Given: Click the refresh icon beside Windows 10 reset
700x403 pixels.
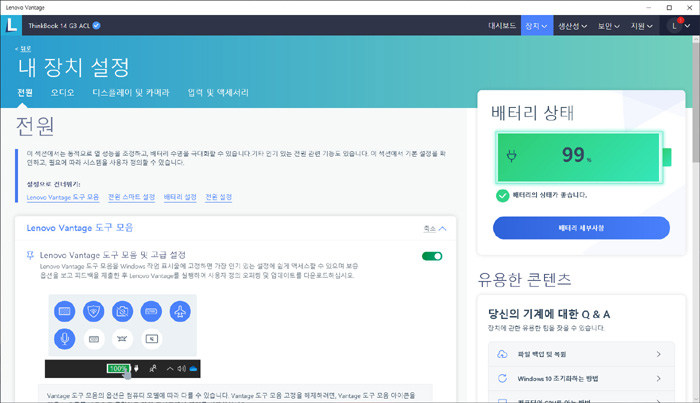Looking at the screenshot, I should (x=502, y=378).
